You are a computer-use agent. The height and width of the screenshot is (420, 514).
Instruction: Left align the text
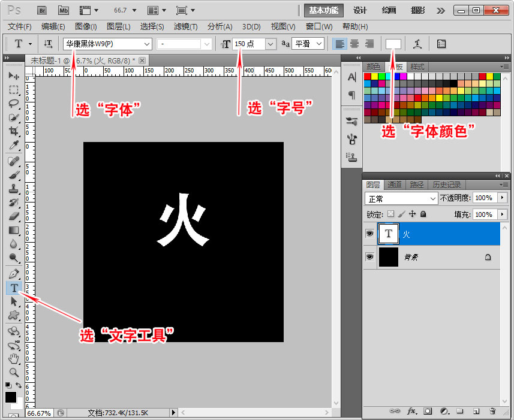click(339, 44)
